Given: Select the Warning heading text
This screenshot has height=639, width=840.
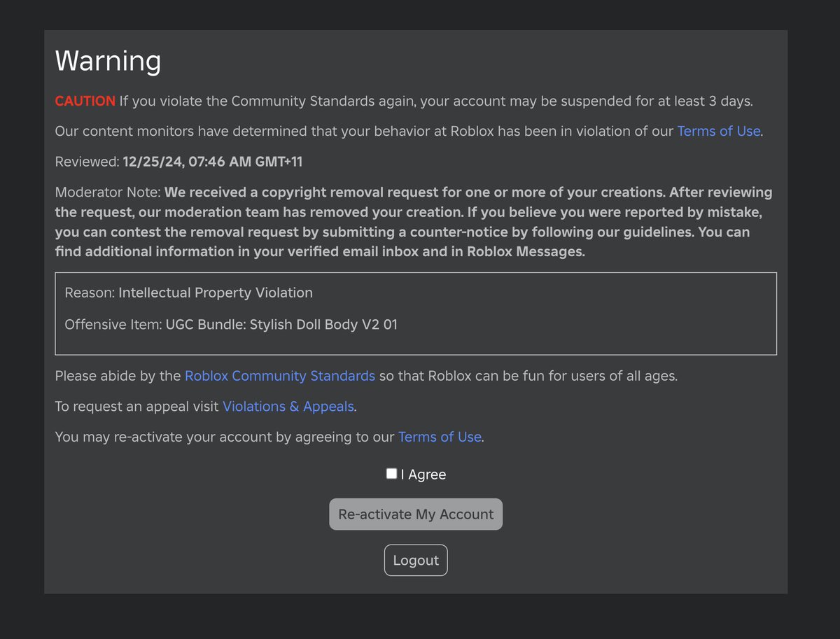Looking at the screenshot, I should [108, 61].
